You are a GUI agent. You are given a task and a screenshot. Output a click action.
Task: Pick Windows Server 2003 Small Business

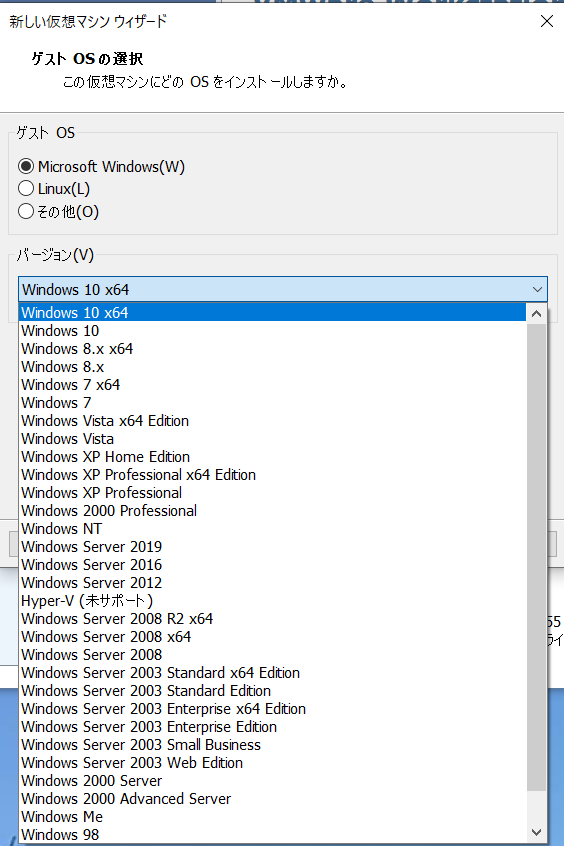coord(273,745)
